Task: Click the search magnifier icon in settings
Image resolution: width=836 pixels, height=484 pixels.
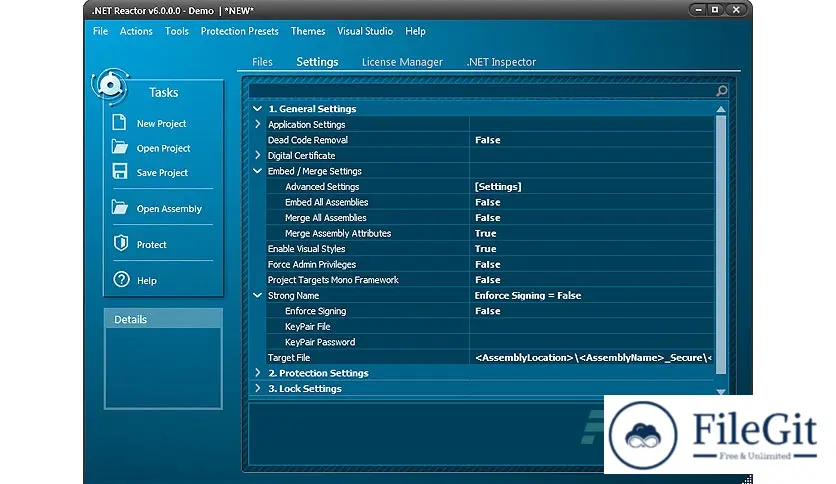Action: 721,91
